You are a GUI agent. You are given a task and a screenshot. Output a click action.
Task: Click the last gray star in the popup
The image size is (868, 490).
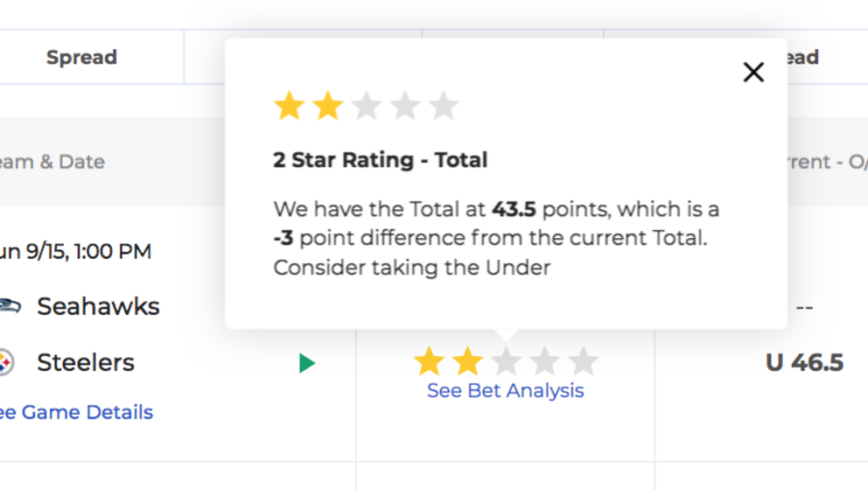click(444, 106)
